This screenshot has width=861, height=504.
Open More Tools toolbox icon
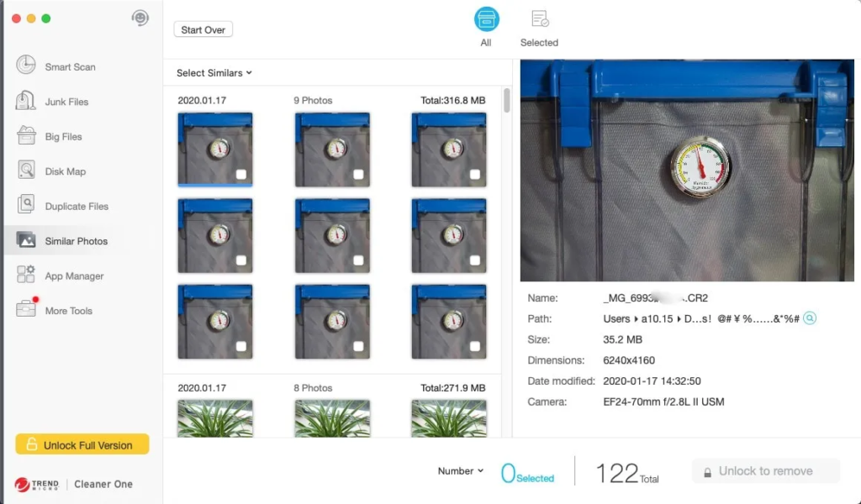click(x=26, y=308)
